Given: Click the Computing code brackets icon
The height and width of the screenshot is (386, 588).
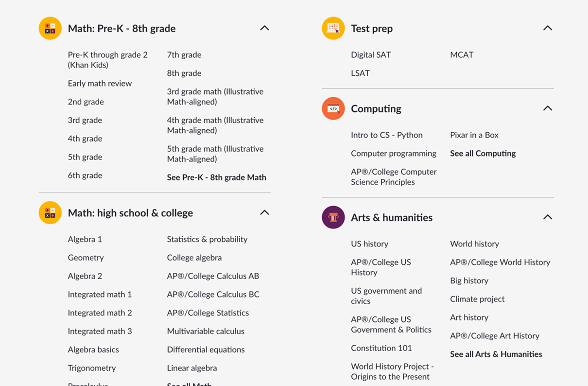Looking at the screenshot, I should point(333,108).
